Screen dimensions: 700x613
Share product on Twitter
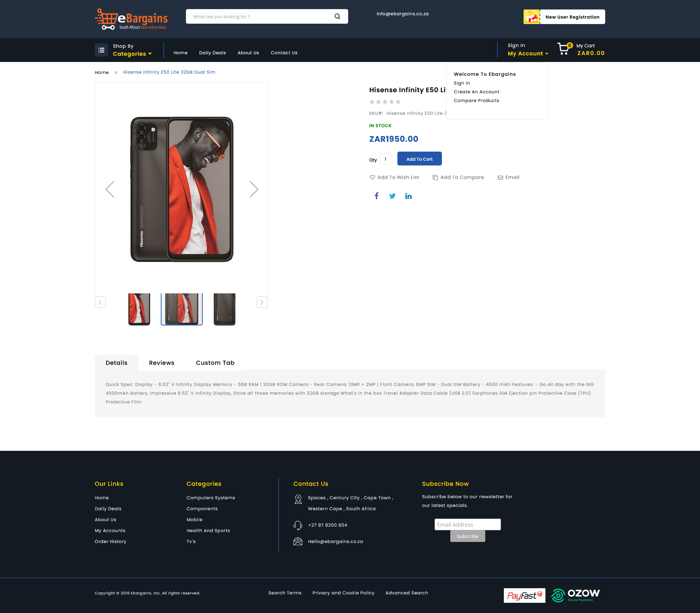(x=392, y=196)
